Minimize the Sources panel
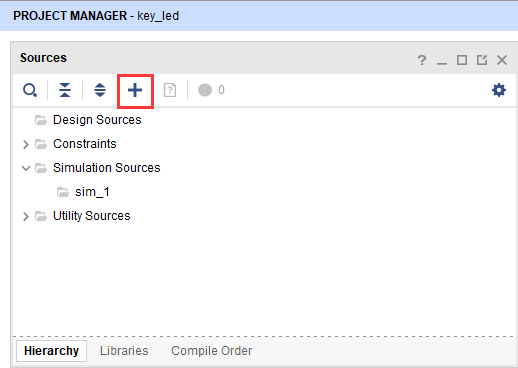The width and height of the screenshot is (518, 368). [442, 61]
